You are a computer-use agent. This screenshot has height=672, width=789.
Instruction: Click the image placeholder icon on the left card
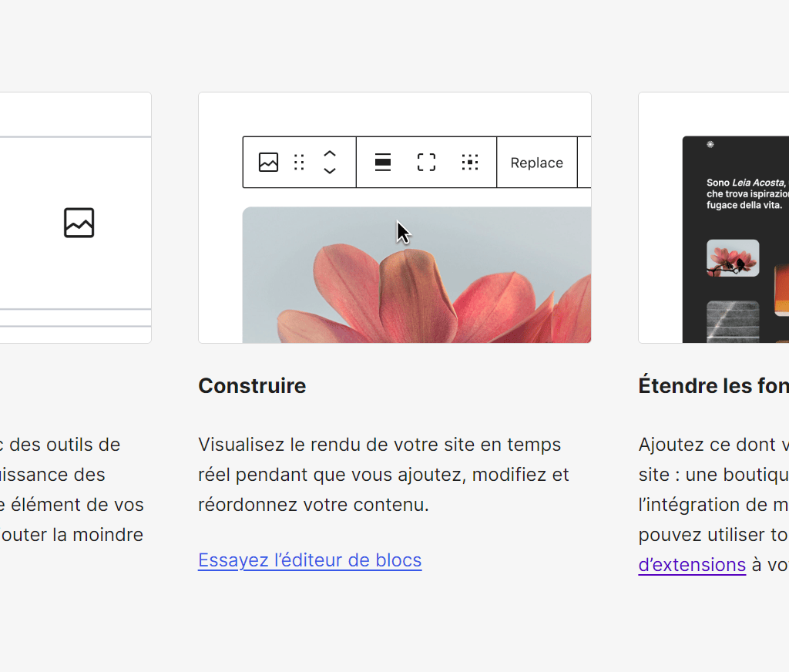point(78,223)
